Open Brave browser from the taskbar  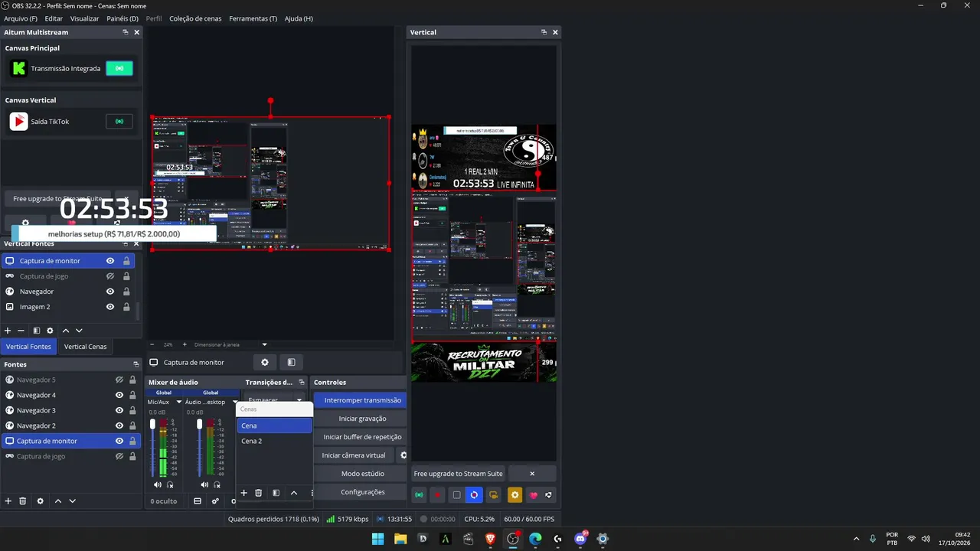(x=491, y=539)
